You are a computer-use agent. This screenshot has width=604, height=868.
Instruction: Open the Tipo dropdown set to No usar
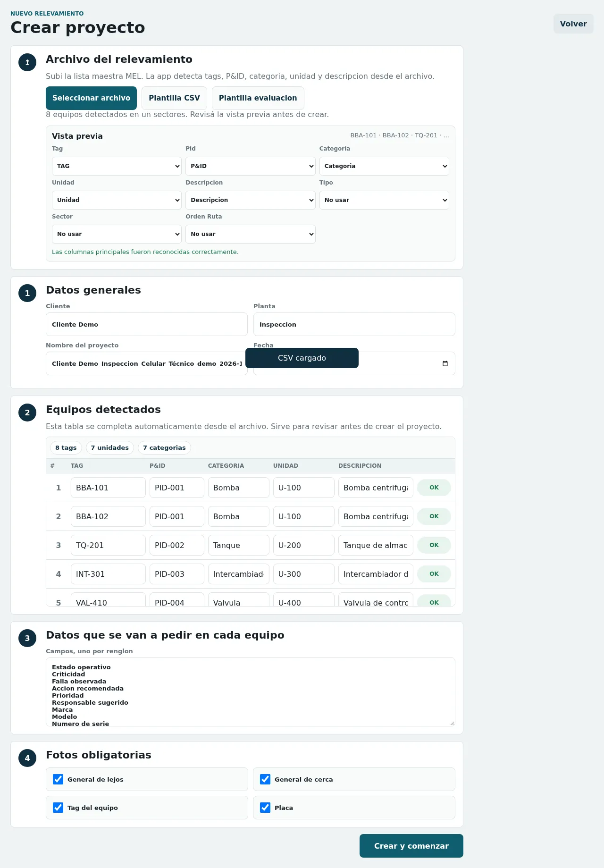click(384, 200)
